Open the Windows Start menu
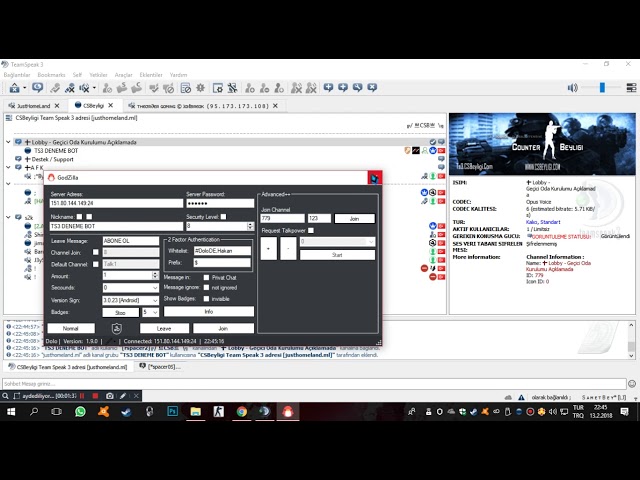Screen dimensions: 640x480 11,411
